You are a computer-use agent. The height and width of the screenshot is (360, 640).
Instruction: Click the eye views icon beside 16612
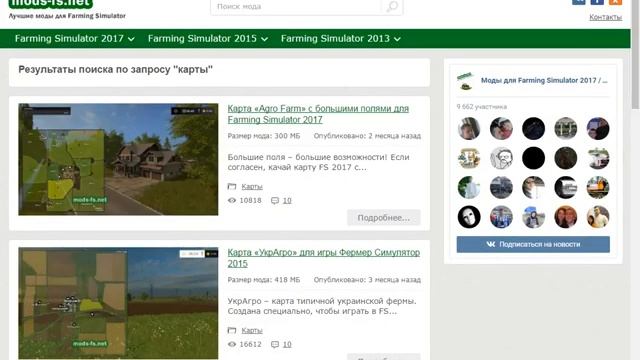(232, 344)
